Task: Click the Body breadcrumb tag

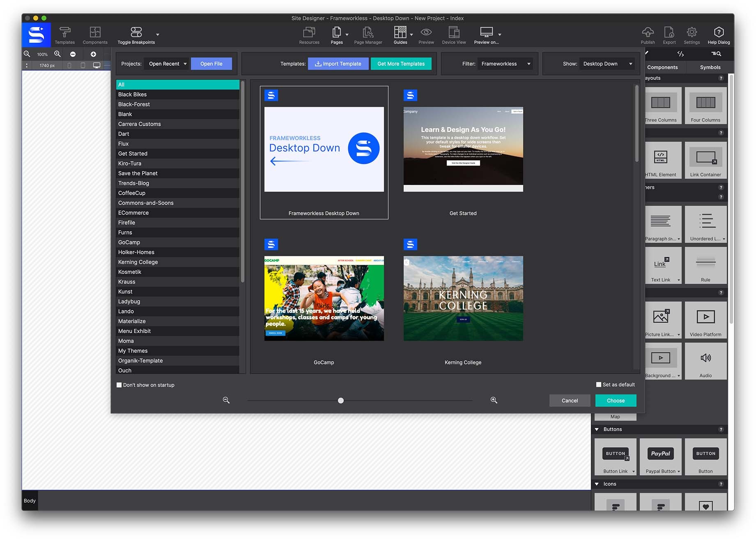Action: click(30, 501)
